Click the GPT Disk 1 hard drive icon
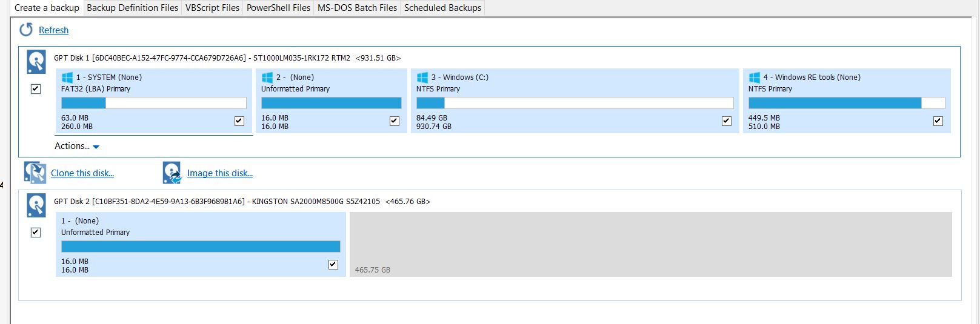Viewport: 980px width, 324px height. coord(36,62)
